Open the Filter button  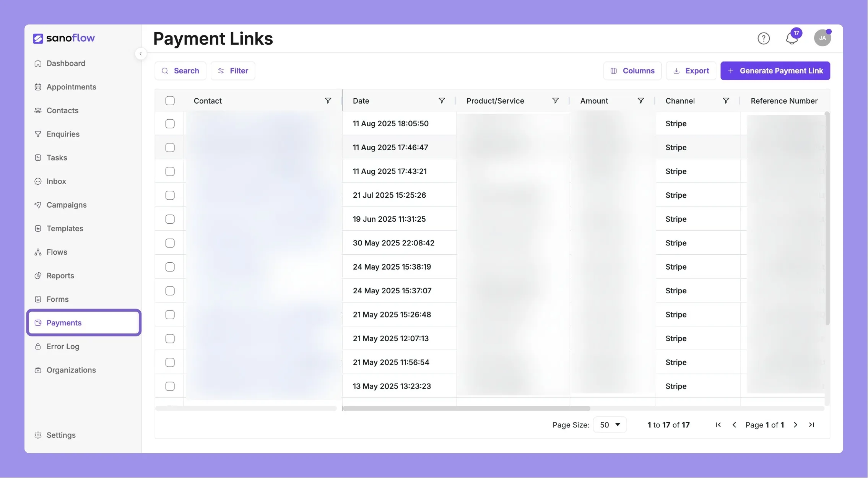pyautogui.click(x=233, y=71)
